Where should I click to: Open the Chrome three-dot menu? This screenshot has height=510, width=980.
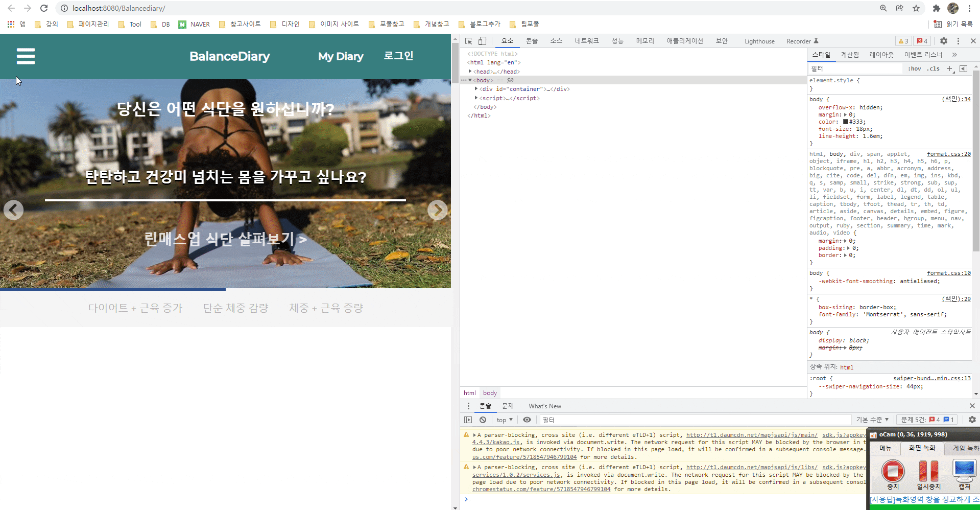point(969,8)
